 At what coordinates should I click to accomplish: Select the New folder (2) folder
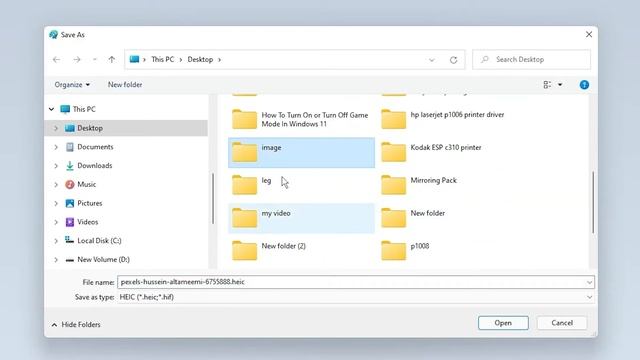pos(301,251)
